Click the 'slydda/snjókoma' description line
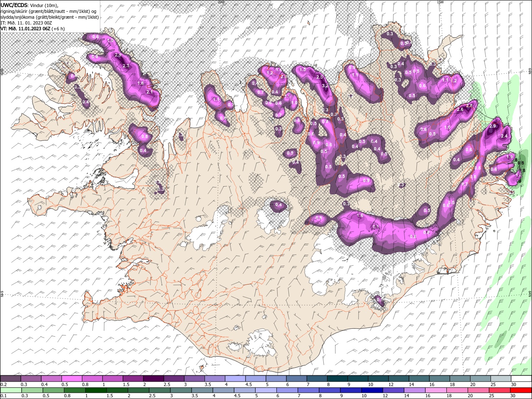Viewport: 532px width, 399px height. (50, 17)
